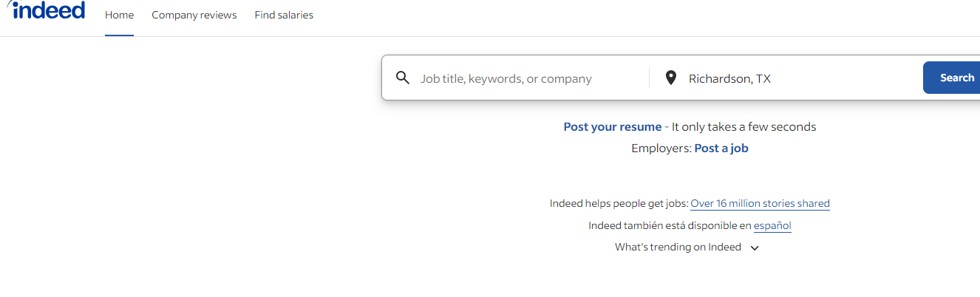Click the 'It only takes a few seconds' text
The width and height of the screenshot is (980, 297).
[743, 127]
